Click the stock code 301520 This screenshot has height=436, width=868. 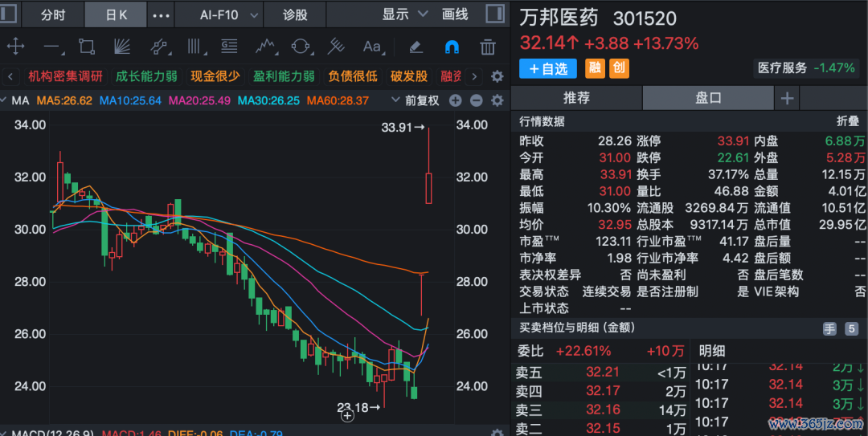pyautogui.click(x=645, y=18)
